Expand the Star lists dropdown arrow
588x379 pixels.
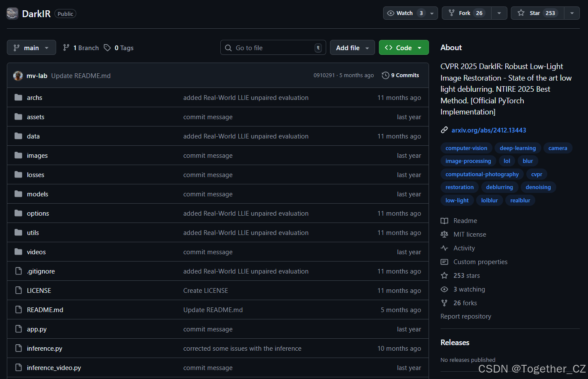572,13
